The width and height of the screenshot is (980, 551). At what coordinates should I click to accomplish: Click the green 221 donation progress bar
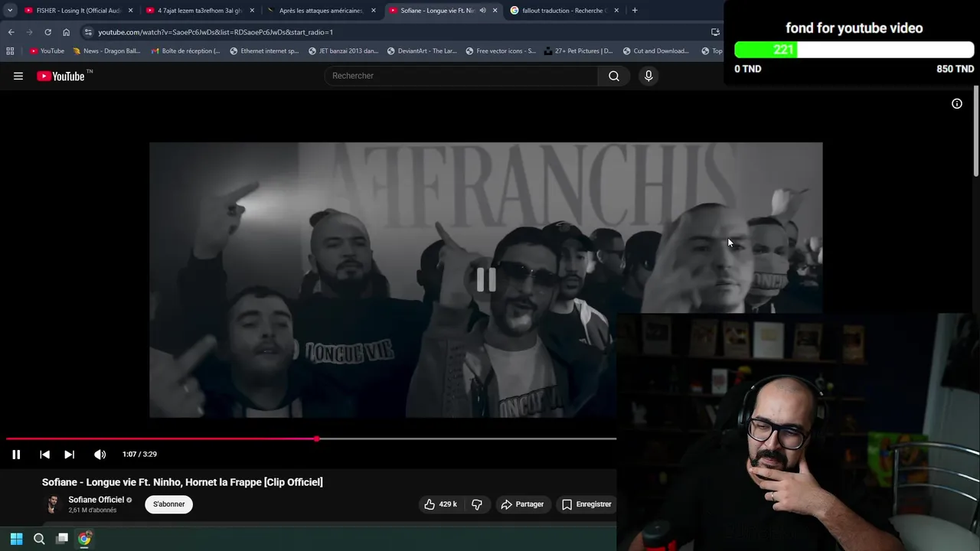[x=766, y=50]
